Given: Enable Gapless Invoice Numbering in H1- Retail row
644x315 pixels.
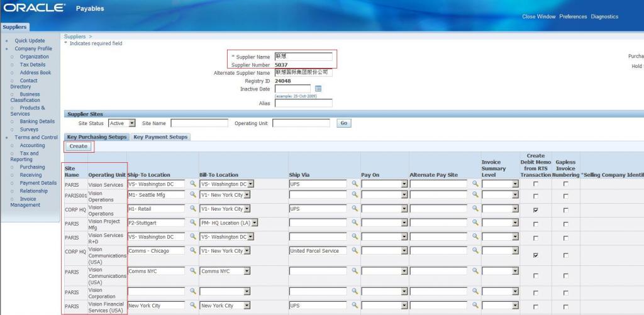Looking at the screenshot, I should [566, 210].
